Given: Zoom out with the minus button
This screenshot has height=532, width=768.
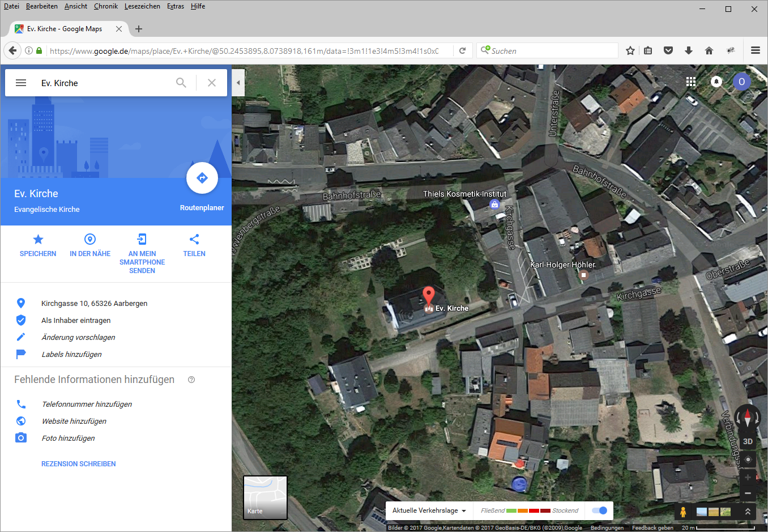Looking at the screenshot, I should 748,493.
